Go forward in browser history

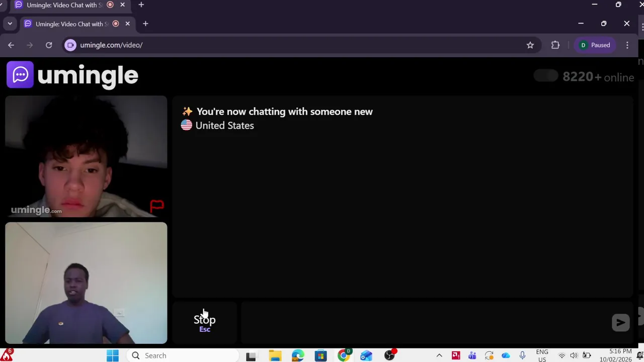click(x=30, y=45)
